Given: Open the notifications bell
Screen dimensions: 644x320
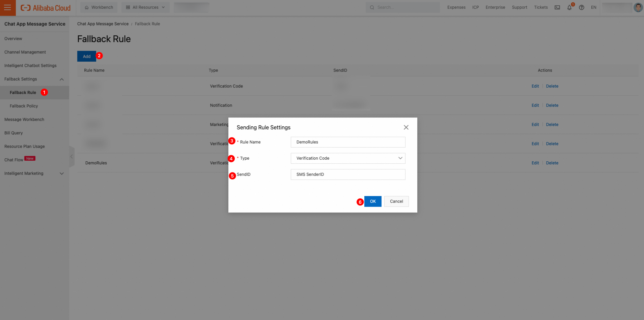Looking at the screenshot, I should [569, 7].
